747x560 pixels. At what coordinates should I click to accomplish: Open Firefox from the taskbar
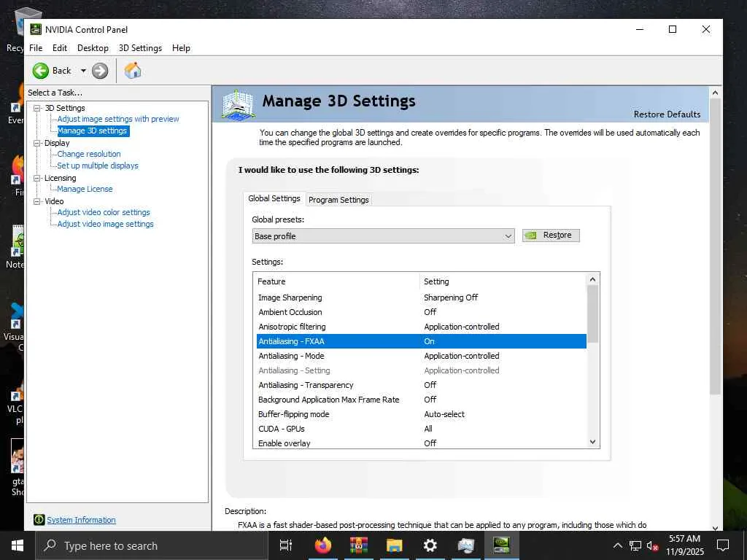pos(323,545)
